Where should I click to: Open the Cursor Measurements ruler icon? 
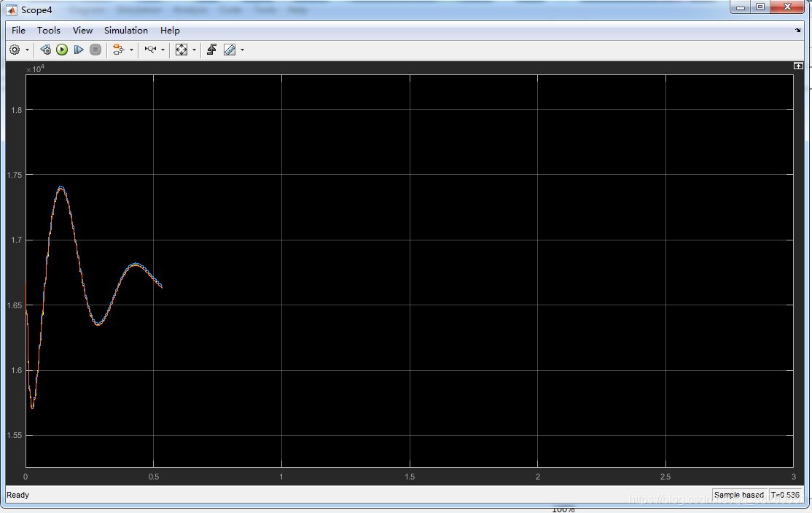230,50
